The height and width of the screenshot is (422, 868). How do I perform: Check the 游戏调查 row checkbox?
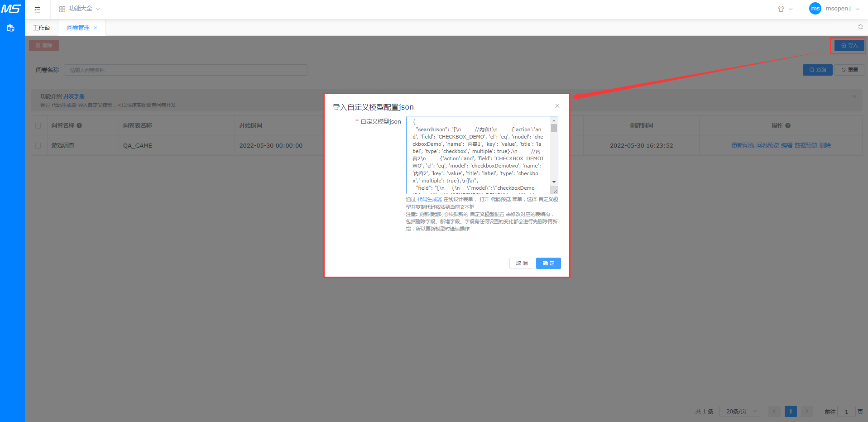38,146
